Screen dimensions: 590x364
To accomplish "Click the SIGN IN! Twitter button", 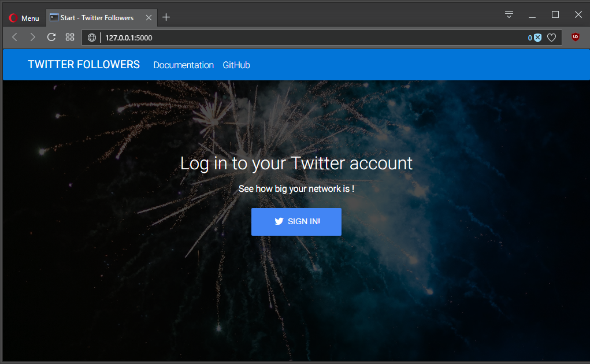I will 296,221.
